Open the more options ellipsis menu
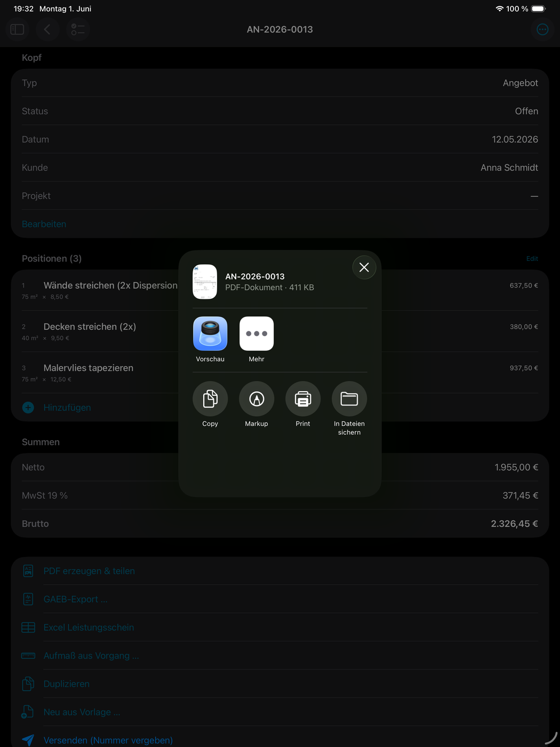The height and width of the screenshot is (747, 560). pos(542,29)
